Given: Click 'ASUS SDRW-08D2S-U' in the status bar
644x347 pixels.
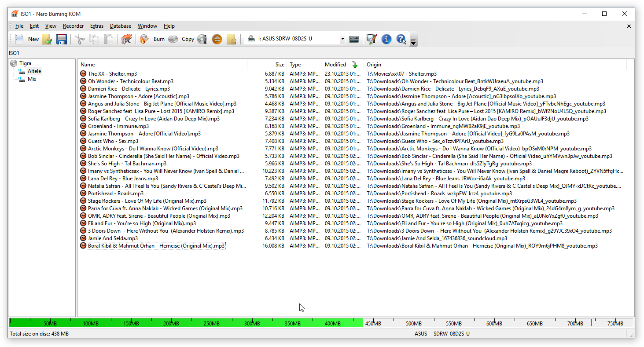Looking at the screenshot, I should pyautogui.click(x=442, y=334).
